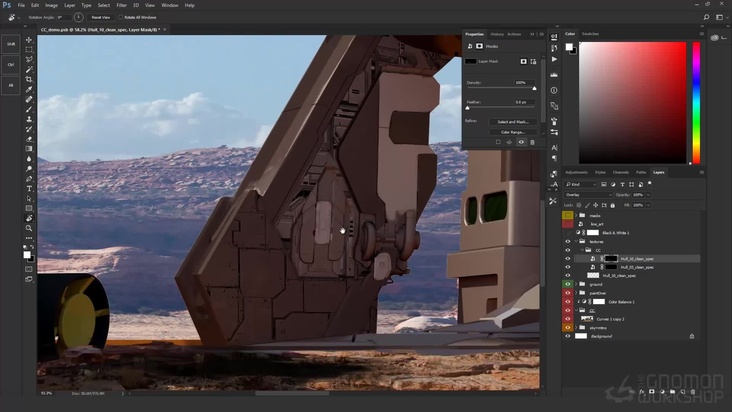Open the Overlay blend mode dropdown
The width and height of the screenshot is (732, 412).
pos(587,194)
